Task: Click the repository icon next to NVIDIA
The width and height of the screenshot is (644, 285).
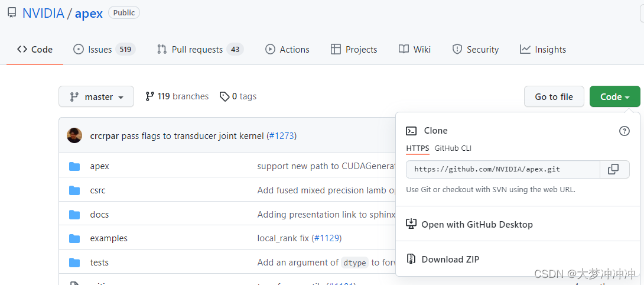Action: (12, 13)
